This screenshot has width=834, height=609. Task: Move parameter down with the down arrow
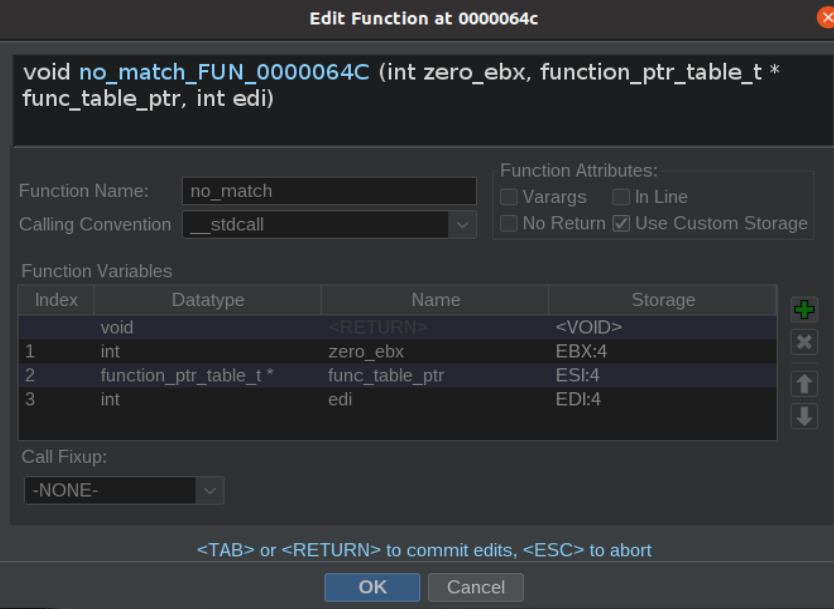[x=804, y=416]
